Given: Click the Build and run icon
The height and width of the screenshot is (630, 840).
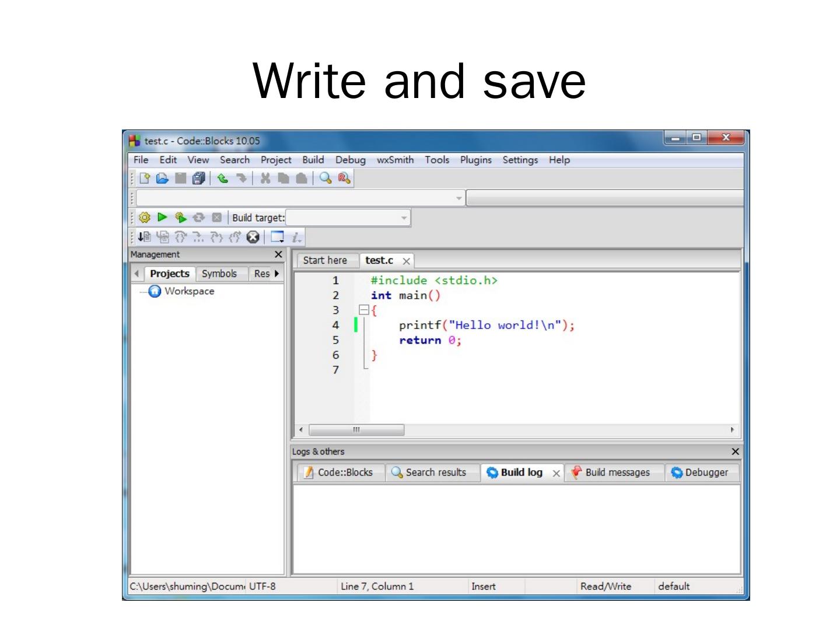Looking at the screenshot, I should [x=180, y=218].
